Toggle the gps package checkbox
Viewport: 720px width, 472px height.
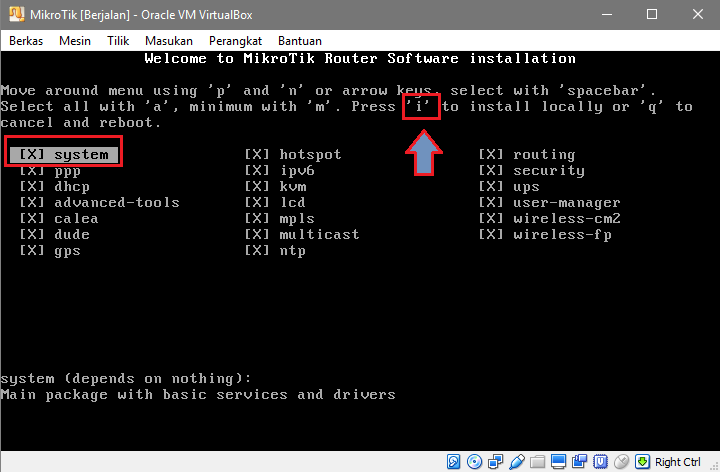pyautogui.click(x=32, y=251)
